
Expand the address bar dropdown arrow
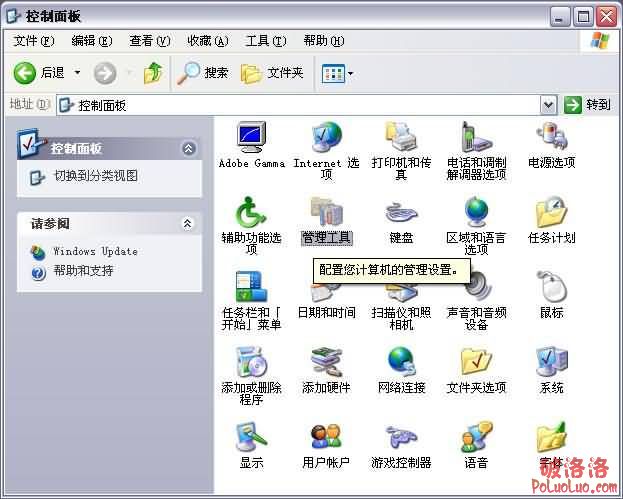click(548, 105)
